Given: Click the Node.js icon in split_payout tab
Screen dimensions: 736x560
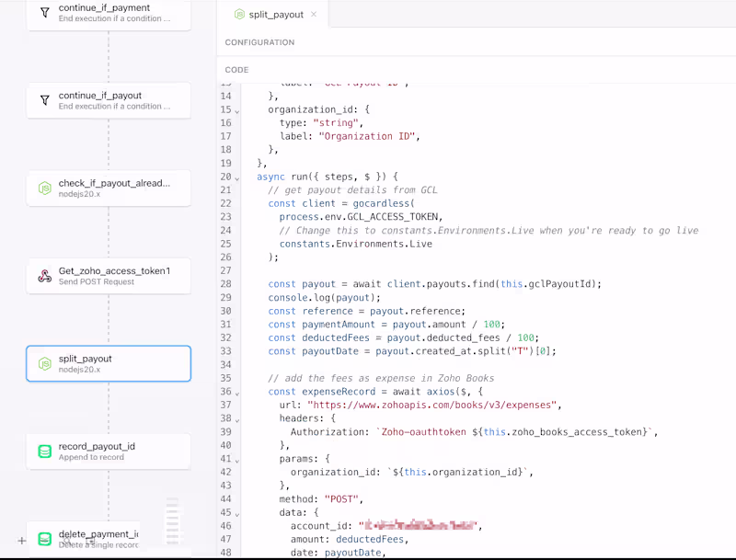Looking at the screenshot, I should coord(239,15).
